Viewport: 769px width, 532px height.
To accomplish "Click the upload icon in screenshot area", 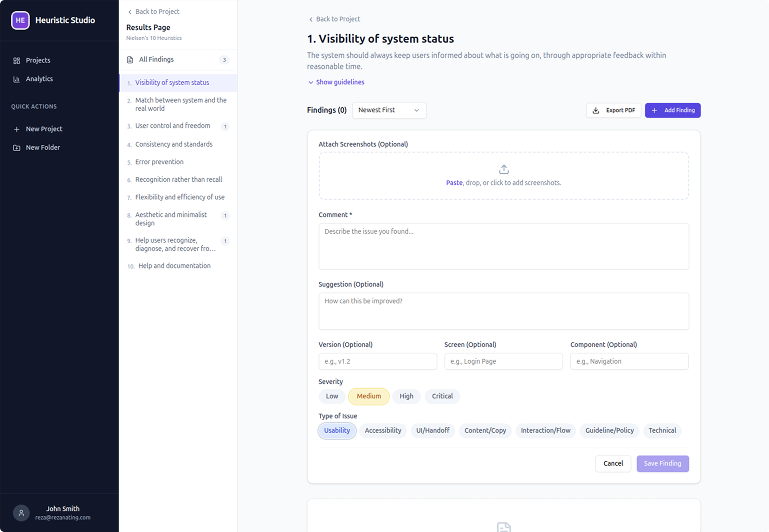I will coord(504,169).
